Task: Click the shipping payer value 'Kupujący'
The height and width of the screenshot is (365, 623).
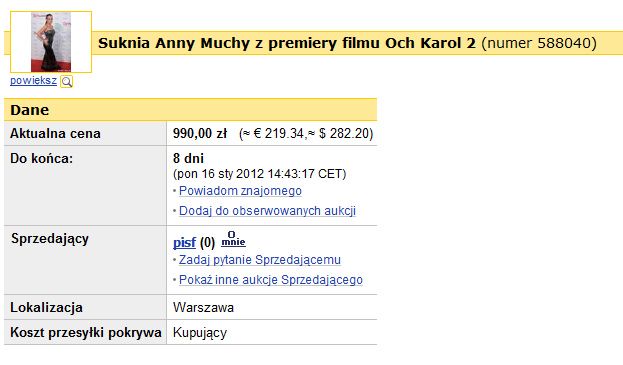Action: tap(200, 333)
